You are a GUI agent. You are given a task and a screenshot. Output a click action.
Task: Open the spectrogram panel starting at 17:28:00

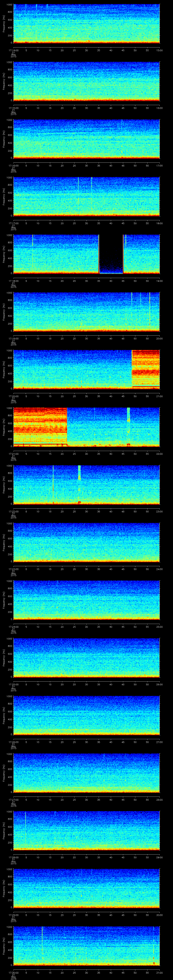(x=86, y=831)
